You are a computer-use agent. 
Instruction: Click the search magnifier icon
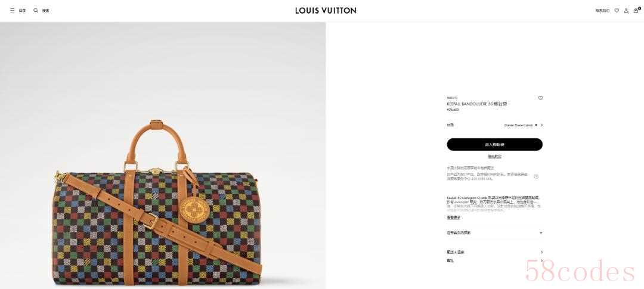36,11
